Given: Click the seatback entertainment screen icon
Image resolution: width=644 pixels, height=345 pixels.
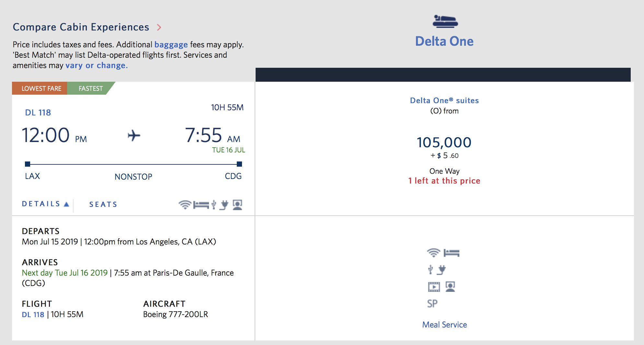Looking at the screenshot, I should pos(237,205).
